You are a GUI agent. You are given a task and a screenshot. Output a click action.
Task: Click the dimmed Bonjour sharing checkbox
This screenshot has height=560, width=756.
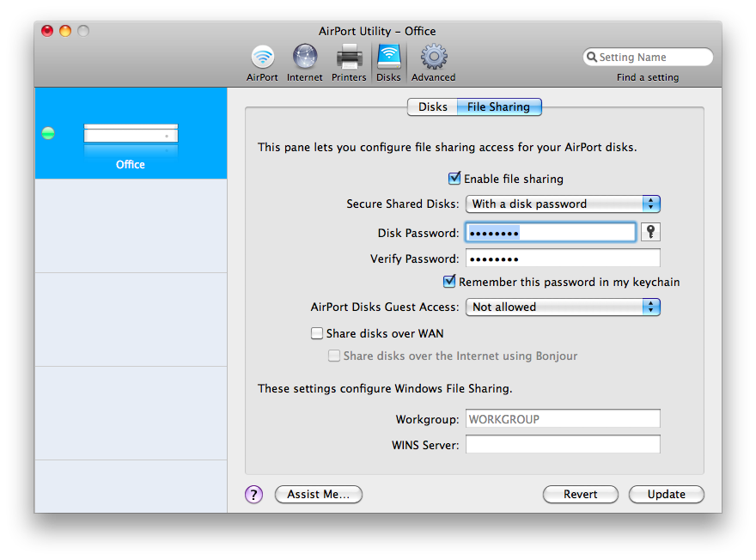pyautogui.click(x=333, y=356)
